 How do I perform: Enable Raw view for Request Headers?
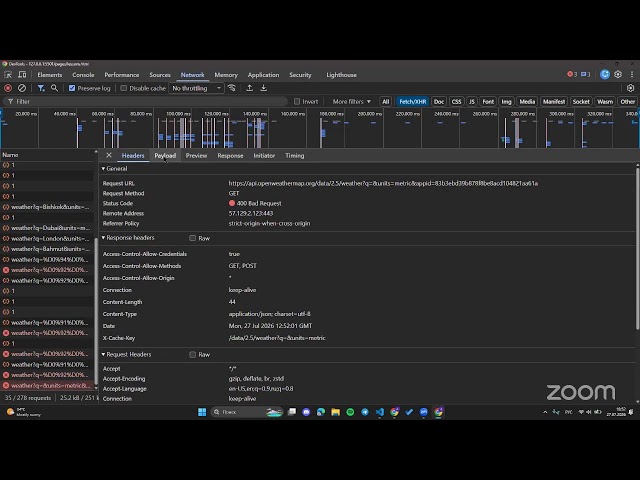pyautogui.click(x=193, y=354)
